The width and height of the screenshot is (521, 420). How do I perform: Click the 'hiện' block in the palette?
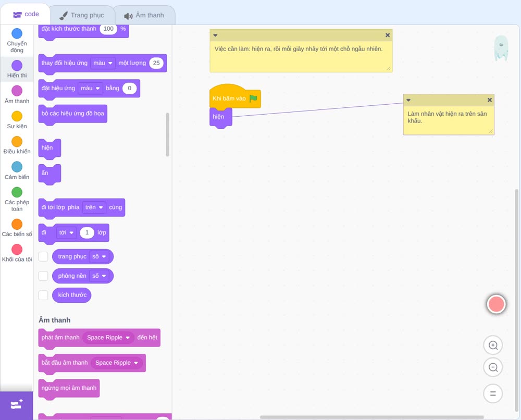tap(49, 148)
